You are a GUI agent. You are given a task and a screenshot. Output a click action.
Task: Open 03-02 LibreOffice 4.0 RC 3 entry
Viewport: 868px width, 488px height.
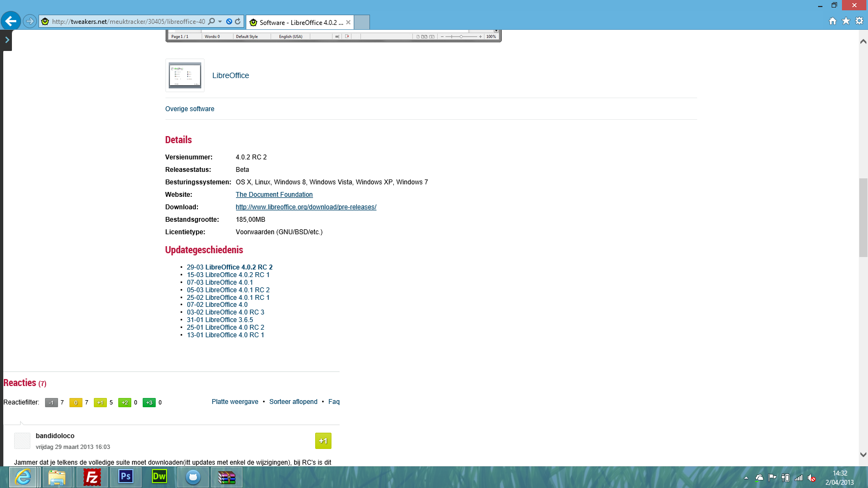click(x=226, y=312)
